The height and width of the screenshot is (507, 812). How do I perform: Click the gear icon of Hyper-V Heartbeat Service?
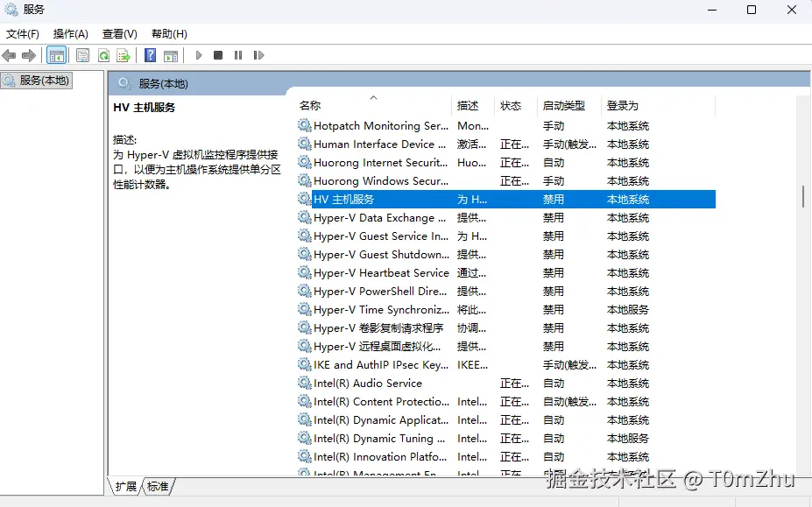coord(305,272)
